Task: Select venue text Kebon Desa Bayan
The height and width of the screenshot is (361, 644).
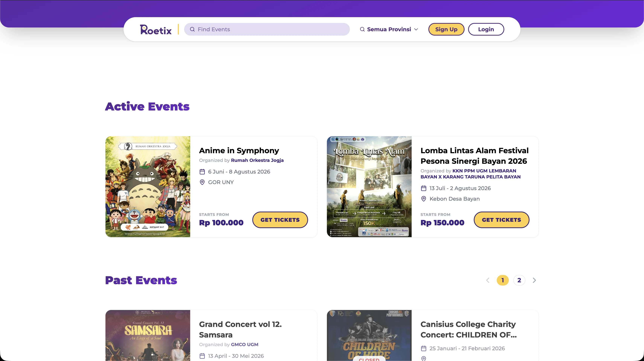Action: pos(455,199)
